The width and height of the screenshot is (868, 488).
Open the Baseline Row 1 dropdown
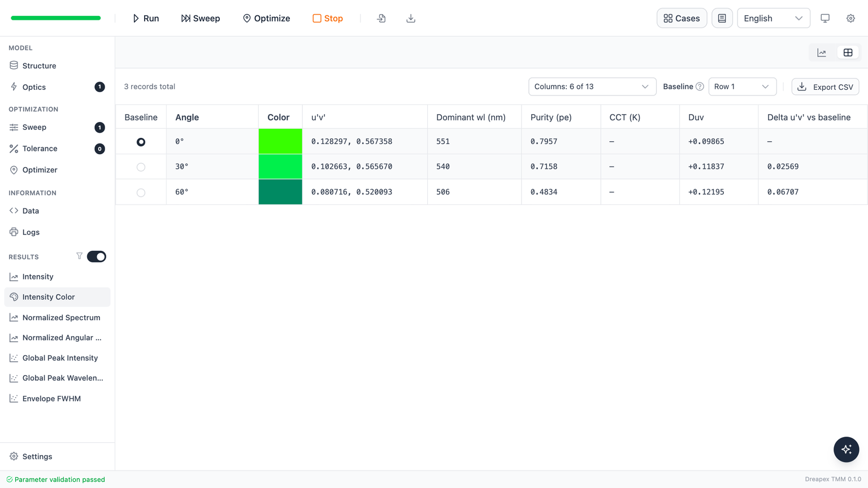tap(742, 86)
